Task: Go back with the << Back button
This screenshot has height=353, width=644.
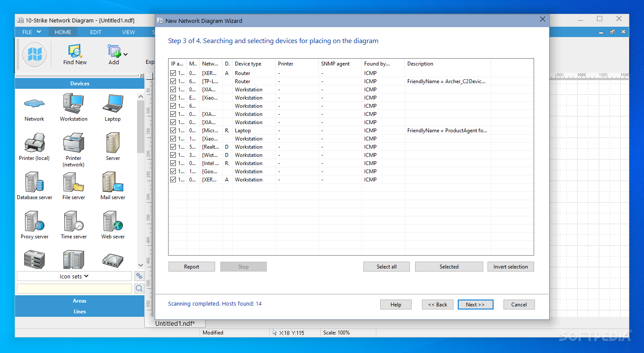Action: coord(438,305)
